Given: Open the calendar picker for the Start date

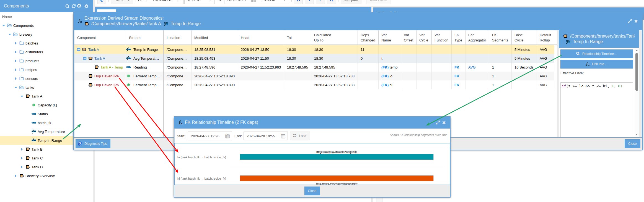Looking at the screenshot, I should click(x=227, y=136).
